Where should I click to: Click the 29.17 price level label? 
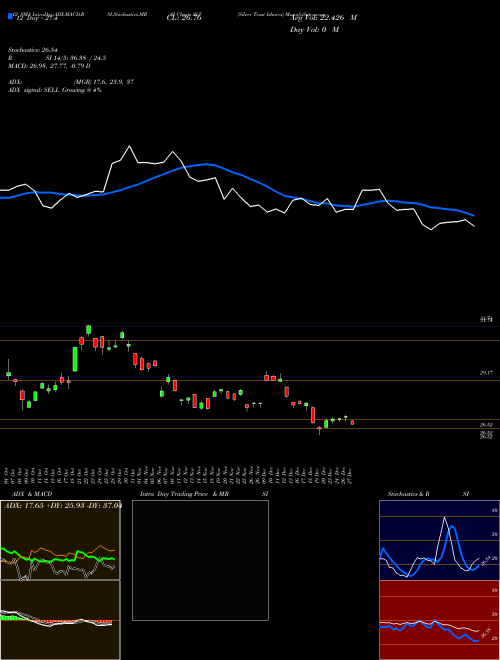[x=486, y=373]
